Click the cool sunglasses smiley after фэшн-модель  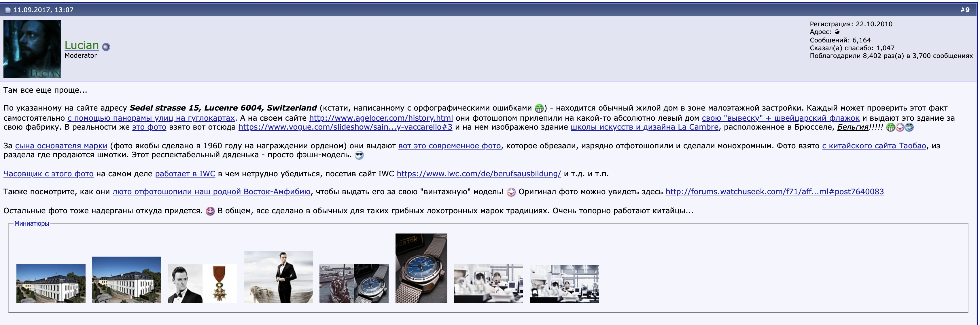coord(359,155)
